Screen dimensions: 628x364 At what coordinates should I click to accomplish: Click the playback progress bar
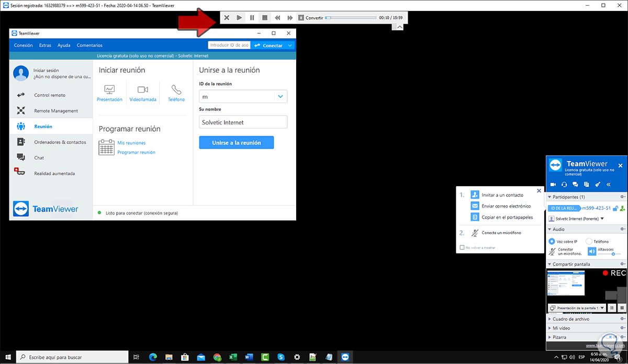point(351,18)
